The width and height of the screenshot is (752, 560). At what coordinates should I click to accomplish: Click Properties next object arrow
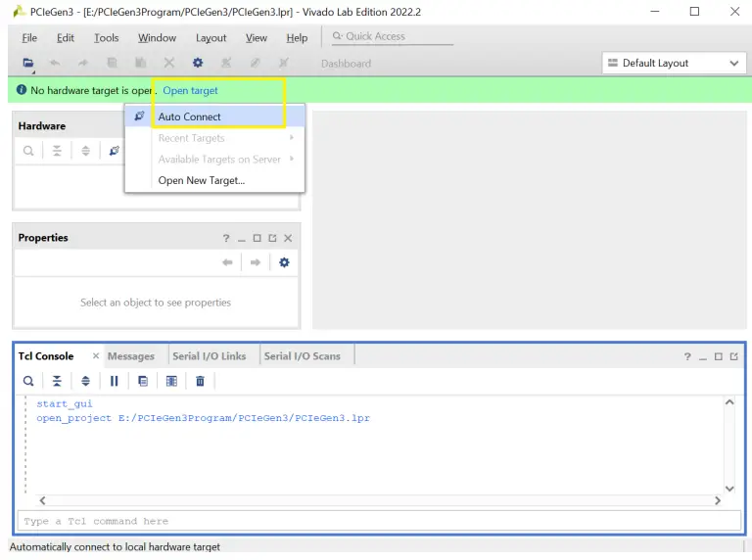256,262
